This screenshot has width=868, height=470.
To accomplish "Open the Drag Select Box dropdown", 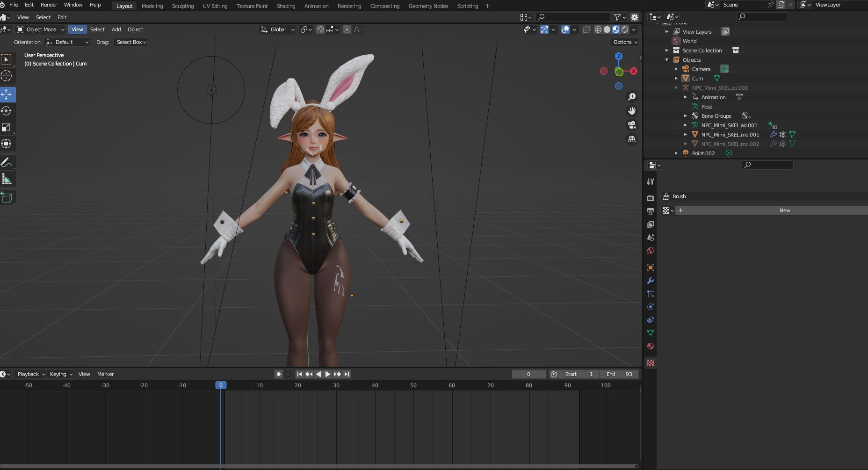I will pyautogui.click(x=131, y=42).
